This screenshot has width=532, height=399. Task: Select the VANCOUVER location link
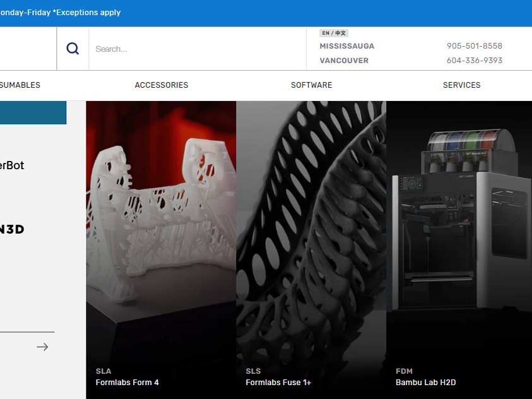click(344, 61)
